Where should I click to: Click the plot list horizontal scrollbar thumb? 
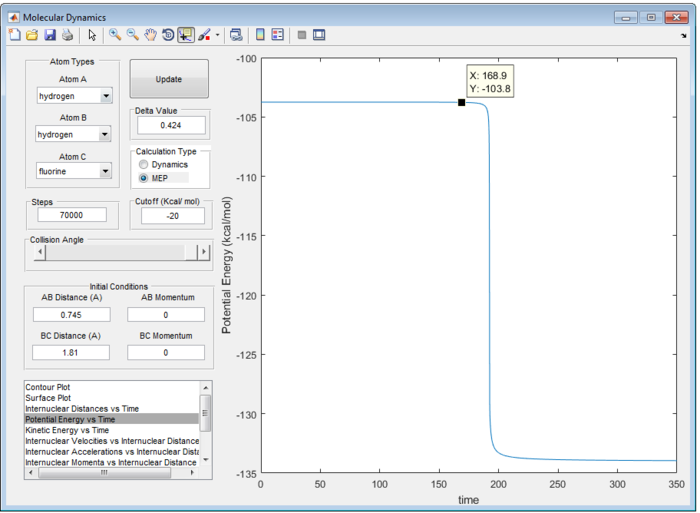(104, 472)
